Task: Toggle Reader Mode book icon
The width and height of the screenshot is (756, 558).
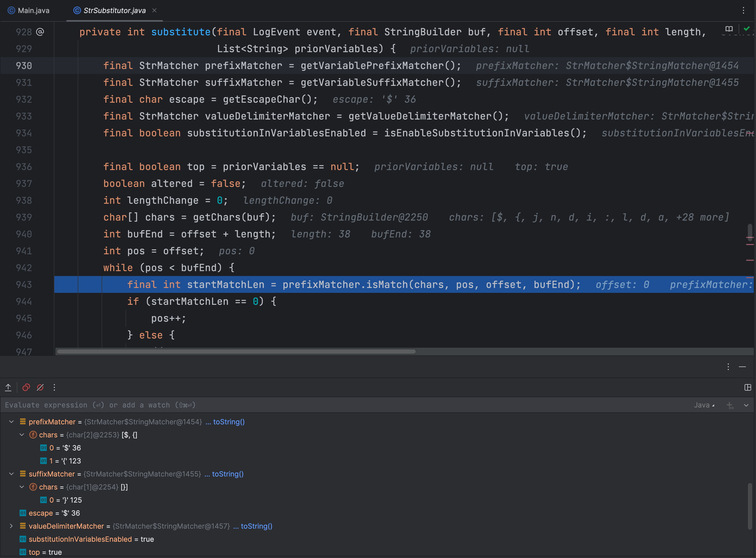Action: point(729,29)
